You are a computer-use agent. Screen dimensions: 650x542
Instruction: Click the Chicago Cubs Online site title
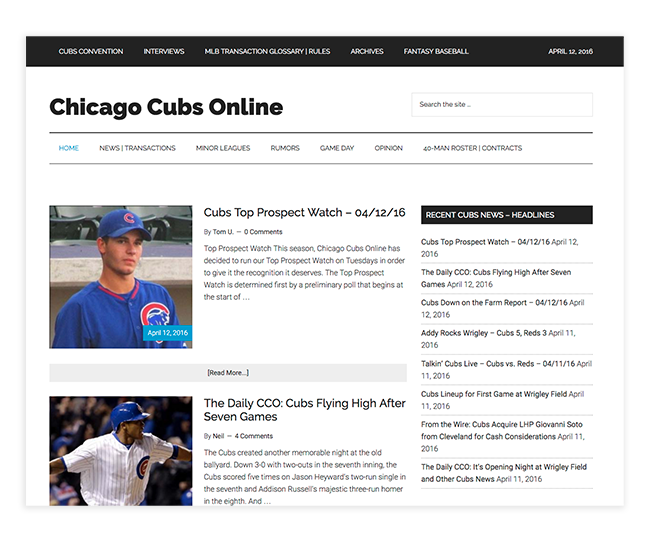166,107
